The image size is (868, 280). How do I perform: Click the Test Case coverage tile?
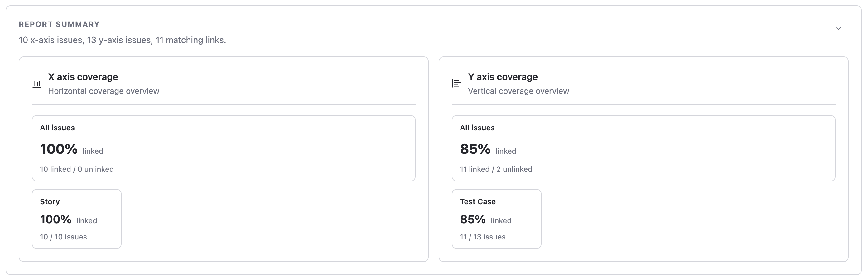(x=496, y=219)
